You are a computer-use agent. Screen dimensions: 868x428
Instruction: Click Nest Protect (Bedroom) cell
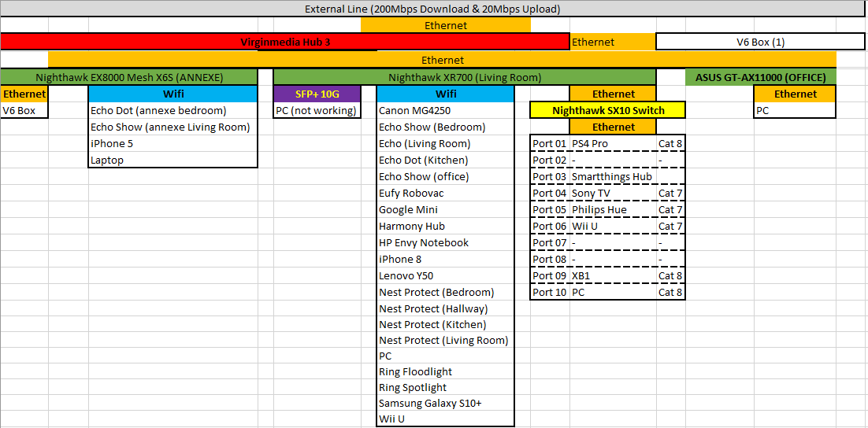446,292
